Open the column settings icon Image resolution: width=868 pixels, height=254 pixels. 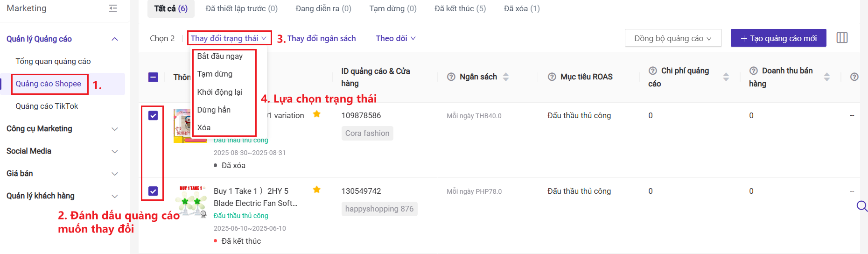(842, 38)
